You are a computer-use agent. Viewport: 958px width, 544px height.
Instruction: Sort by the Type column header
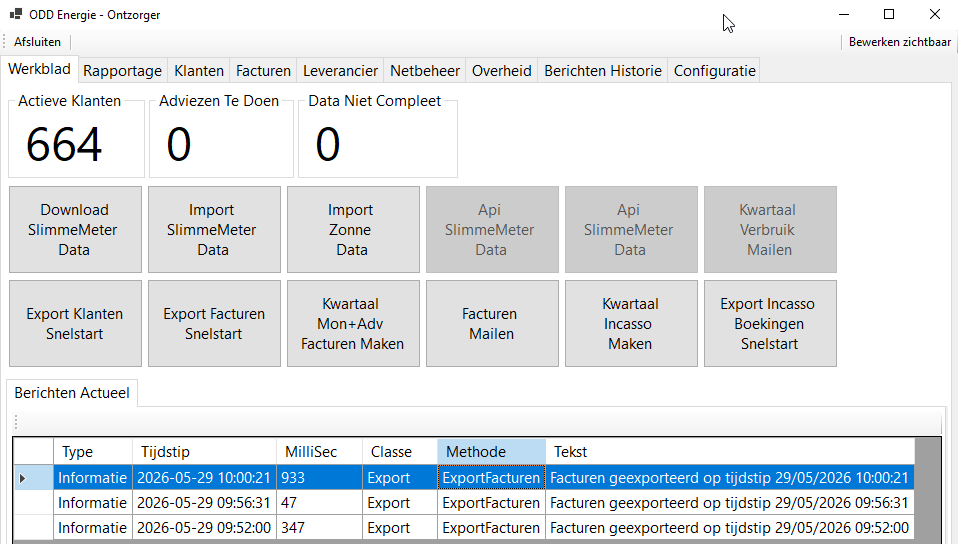click(x=93, y=452)
